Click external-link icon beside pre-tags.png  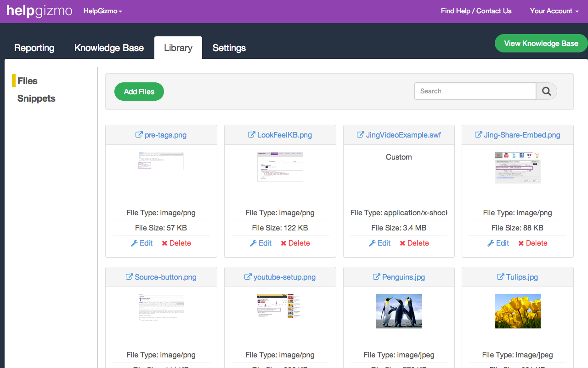(x=139, y=135)
